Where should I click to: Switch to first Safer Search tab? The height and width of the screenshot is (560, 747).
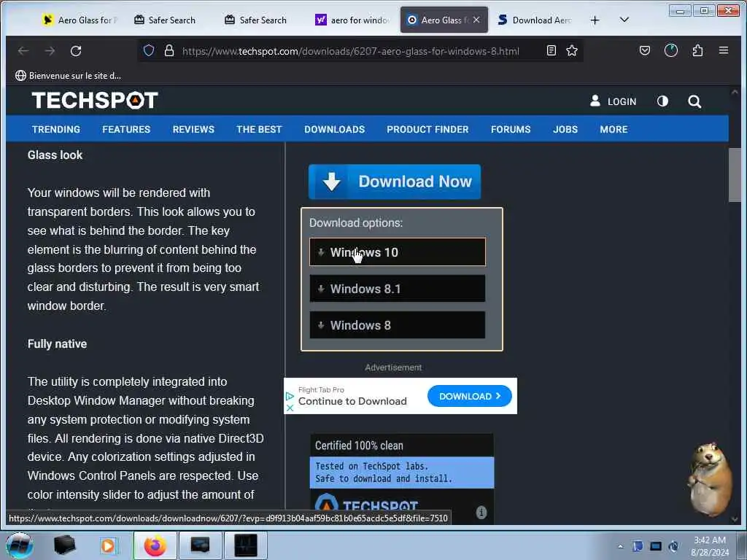click(x=165, y=20)
